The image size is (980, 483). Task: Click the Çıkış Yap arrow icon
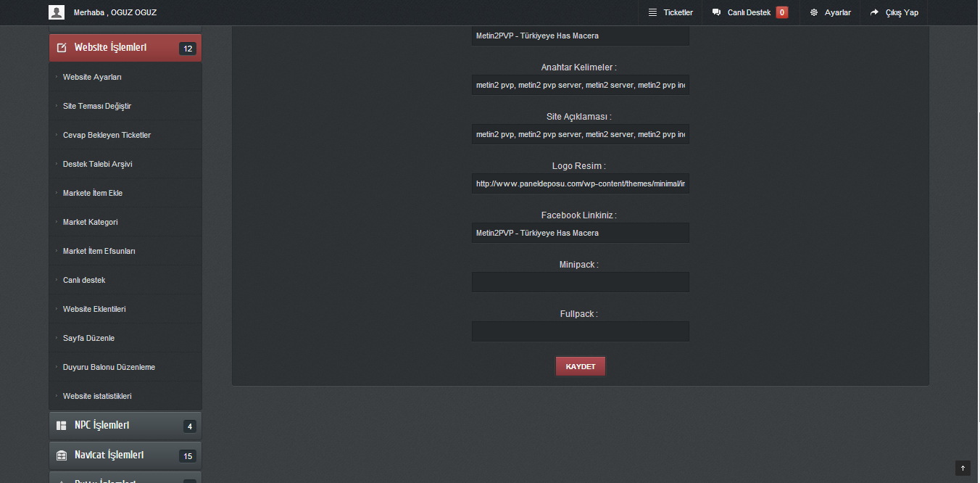point(874,12)
